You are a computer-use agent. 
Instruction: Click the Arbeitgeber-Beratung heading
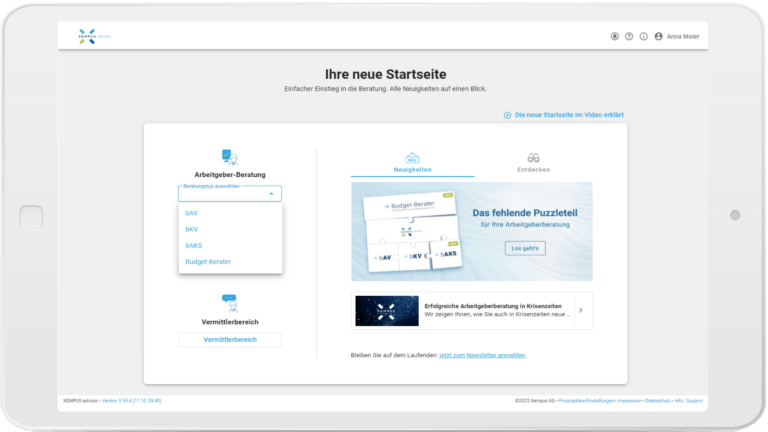coord(230,175)
